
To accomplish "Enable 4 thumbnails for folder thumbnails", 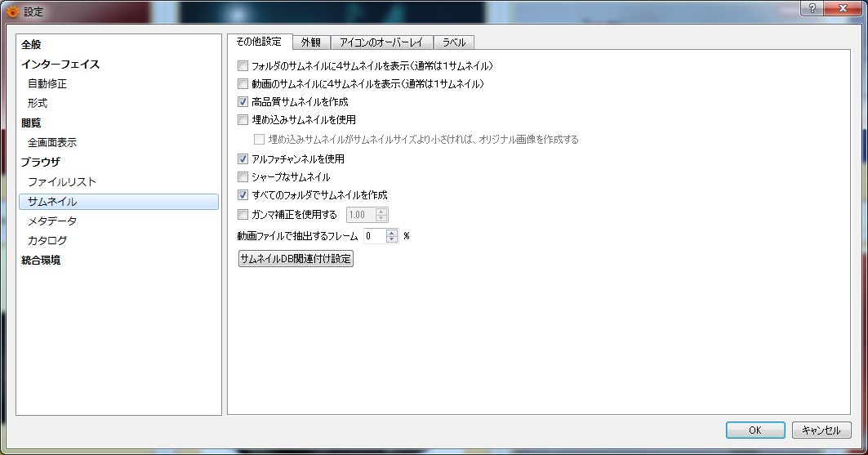I will point(243,66).
